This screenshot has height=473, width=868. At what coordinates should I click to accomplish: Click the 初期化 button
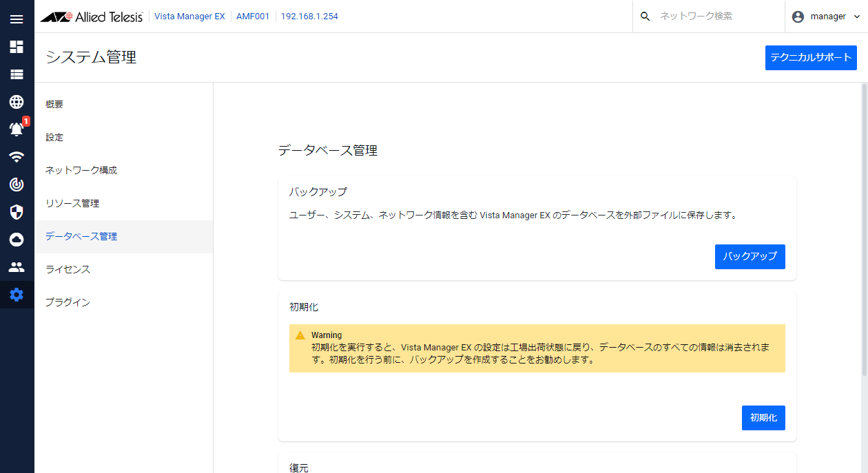point(763,418)
